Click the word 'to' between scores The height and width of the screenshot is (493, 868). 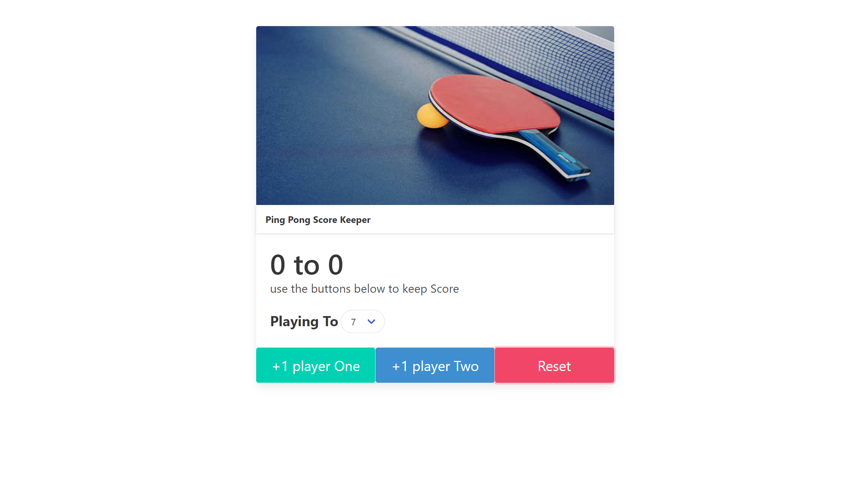pyautogui.click(x=306, y=266)
